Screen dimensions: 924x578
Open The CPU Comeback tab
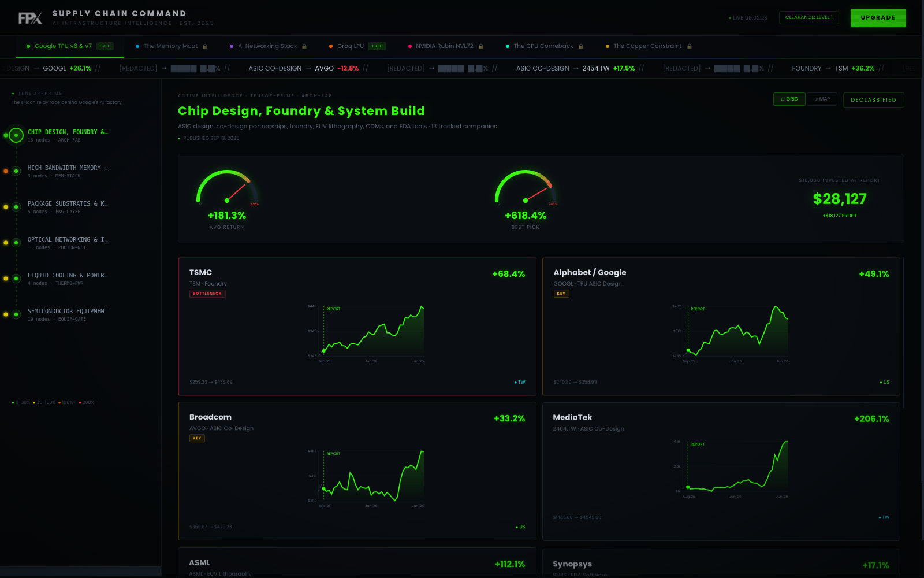pyautogui.click(x=544, y=46)
